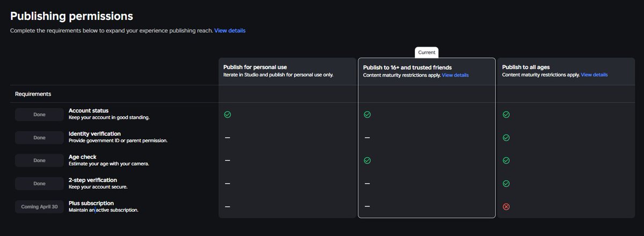Click Account status checkmark under 16+ column
The width and height of the screenshot is (644, 236).
(x=367, y=114)
